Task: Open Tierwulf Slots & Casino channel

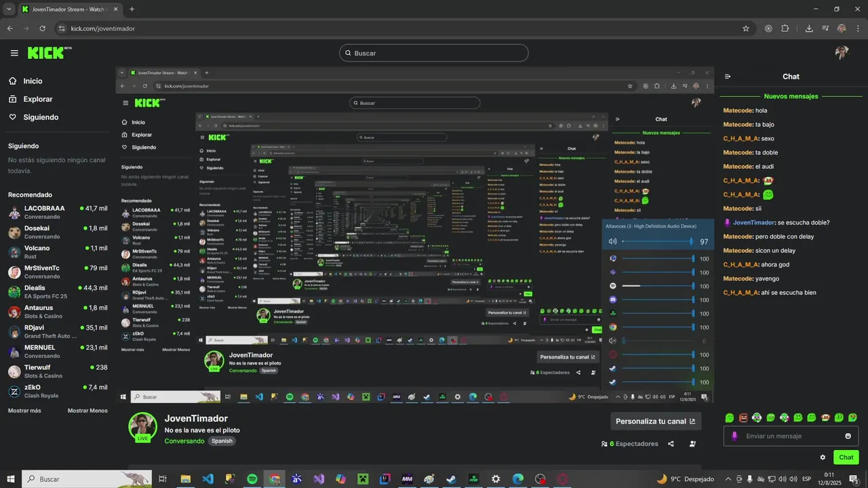Action: (x=58, y=371)
